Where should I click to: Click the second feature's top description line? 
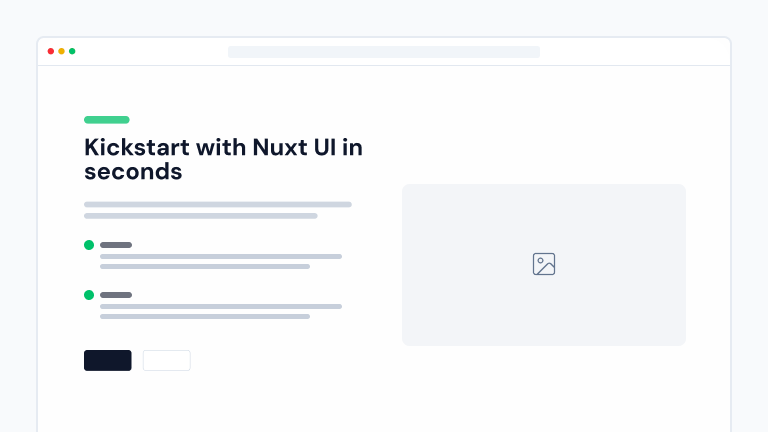[221, 306]
